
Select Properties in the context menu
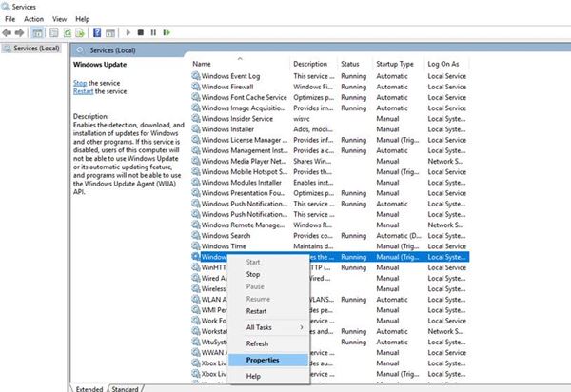click(268, 360)
